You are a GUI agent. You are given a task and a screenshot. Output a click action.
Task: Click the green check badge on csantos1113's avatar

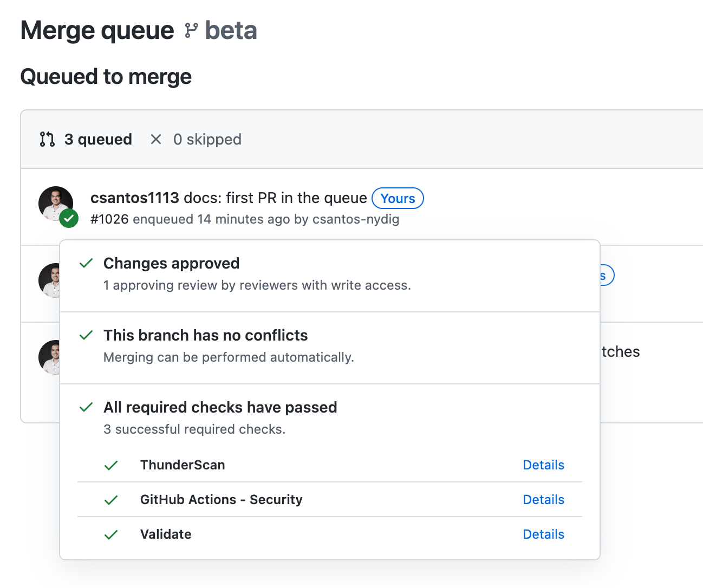(69, 219)
